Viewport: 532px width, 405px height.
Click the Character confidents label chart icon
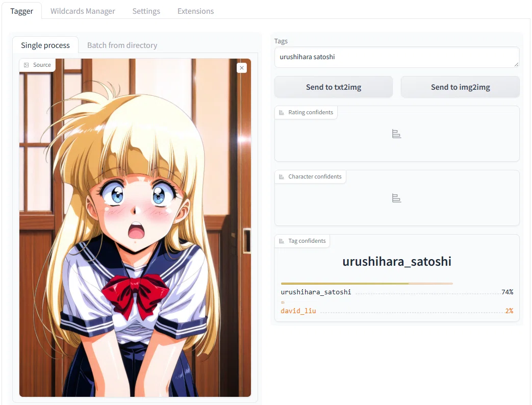pos(281,176)
